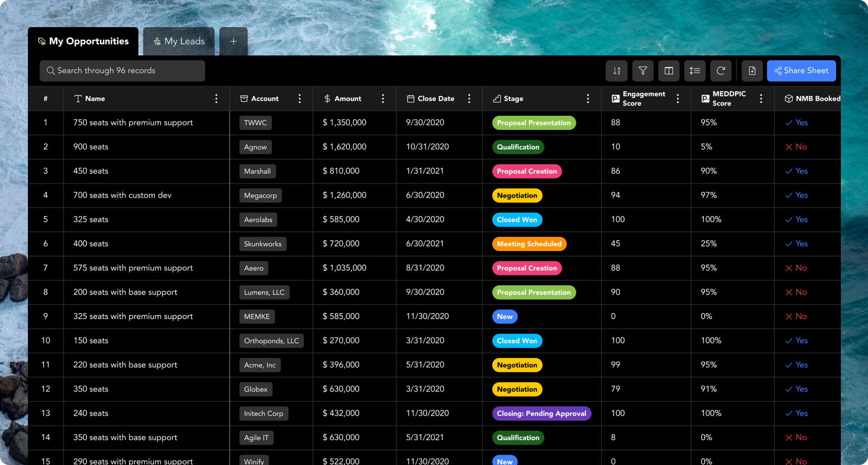Click the Share Sheet button
The height and width of the screenshot is (465, 868).
[801, 71]
